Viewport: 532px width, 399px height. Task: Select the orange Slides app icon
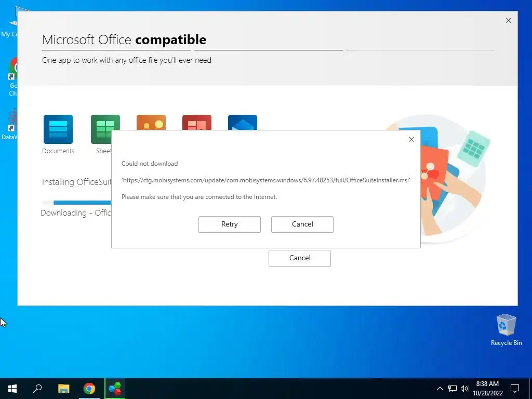point(151,123)
